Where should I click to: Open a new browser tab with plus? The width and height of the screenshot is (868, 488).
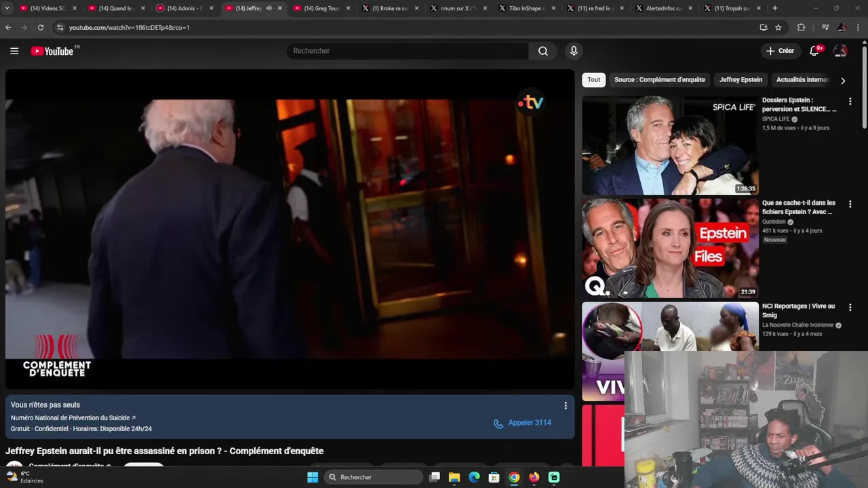point(775,8)
